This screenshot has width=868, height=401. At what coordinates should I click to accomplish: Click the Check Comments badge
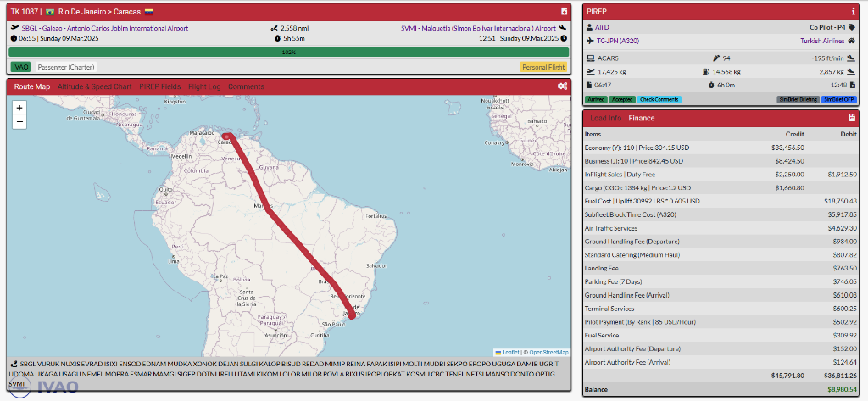click(x=658, y=100)
